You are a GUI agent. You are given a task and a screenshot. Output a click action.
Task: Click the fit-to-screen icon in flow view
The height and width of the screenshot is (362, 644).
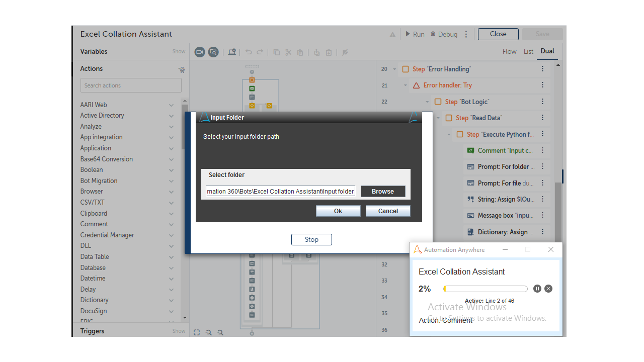click(x=197, y=332)
